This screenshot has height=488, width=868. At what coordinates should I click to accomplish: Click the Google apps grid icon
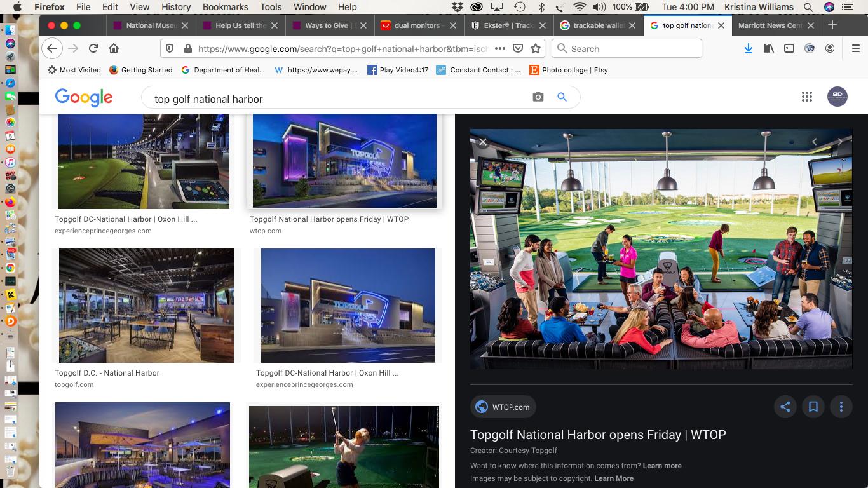pyautogui.click(x=806, y=97)
